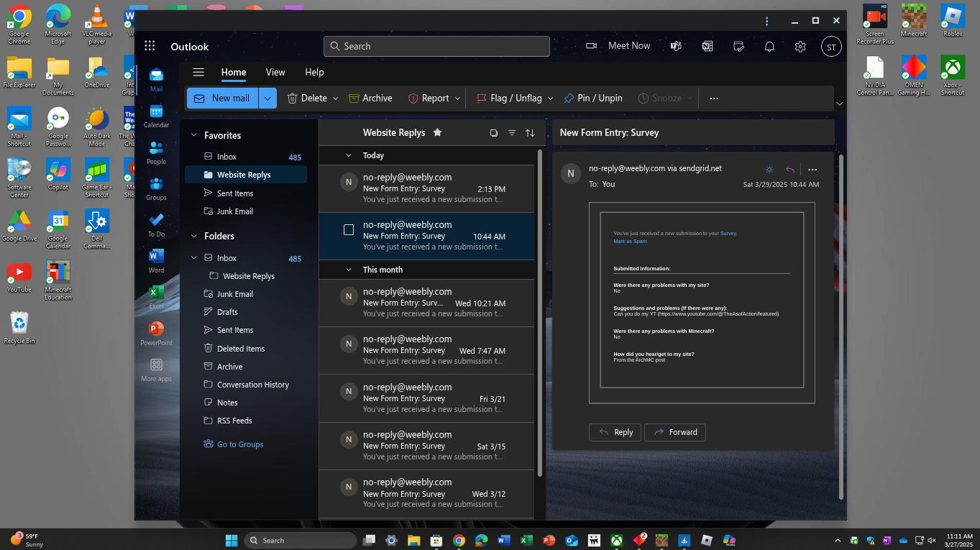This screenshot has width=980, height=550.
Task: Select Inbox under Favorites
Action: coord(246,157)
